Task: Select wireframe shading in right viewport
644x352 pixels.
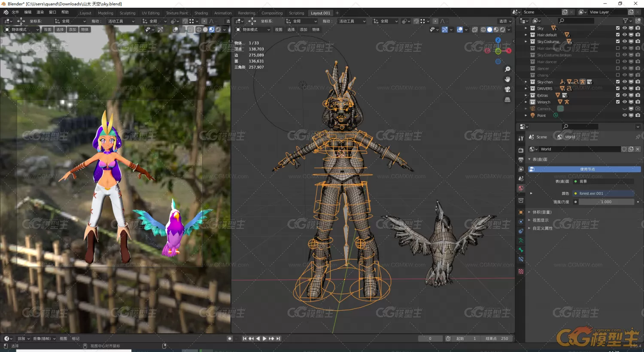Action: click(x=483, y=30)
